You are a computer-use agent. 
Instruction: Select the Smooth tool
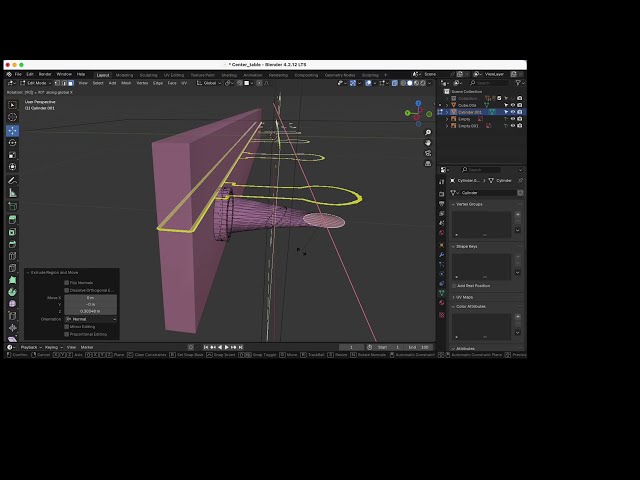(12, 304)
